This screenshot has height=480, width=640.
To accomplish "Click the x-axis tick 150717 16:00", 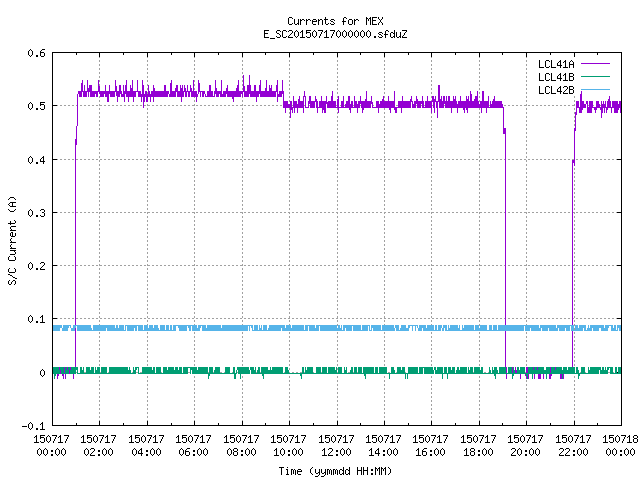I will pos(430,445).
